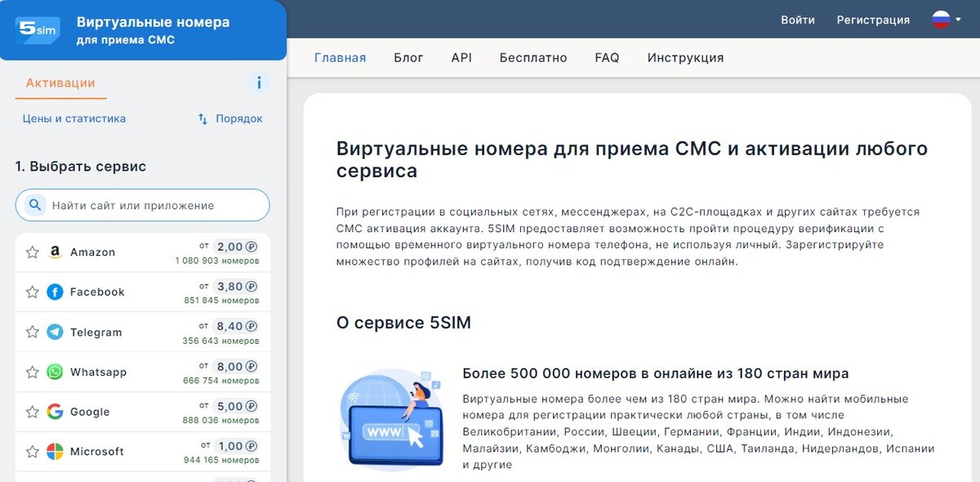Screen dimensions: 980x482
Task: Star Microsoft as a favorite
Action: point(33,452)
